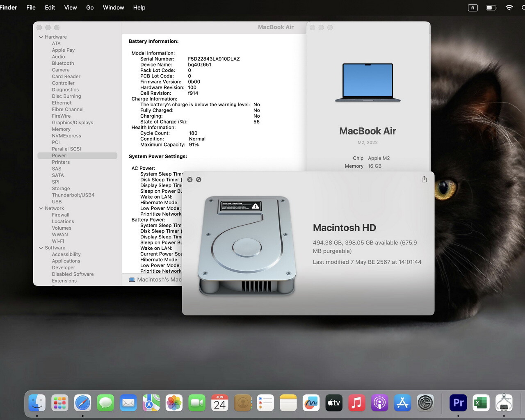The image size is (525, 420).
Task: Open the Apple TV app
Action: pyautogui.click(x=334, y=403)
